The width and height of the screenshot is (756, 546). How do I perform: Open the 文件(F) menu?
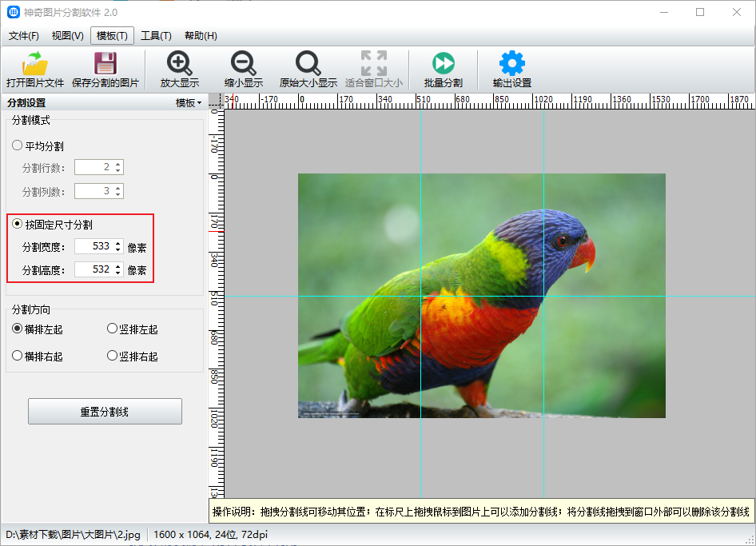tap(24, 36)
